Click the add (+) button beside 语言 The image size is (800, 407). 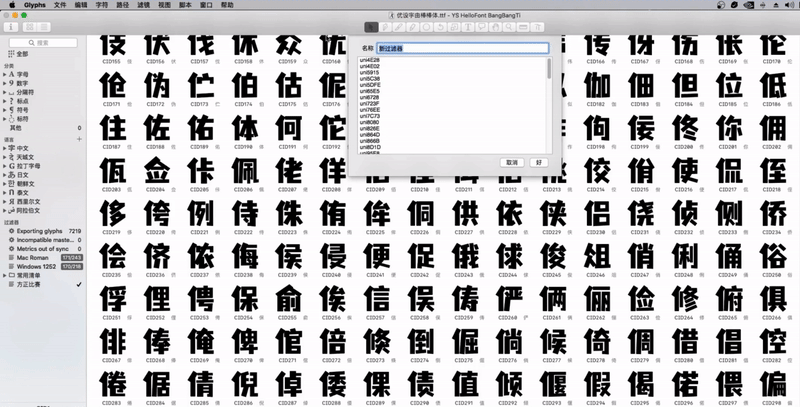click(79, 139)
